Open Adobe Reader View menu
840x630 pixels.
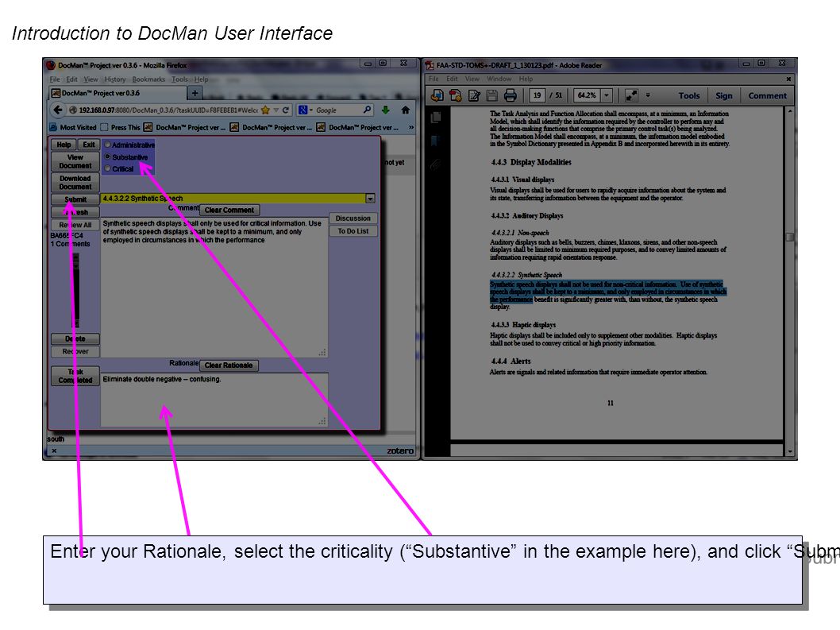(472, 79)
